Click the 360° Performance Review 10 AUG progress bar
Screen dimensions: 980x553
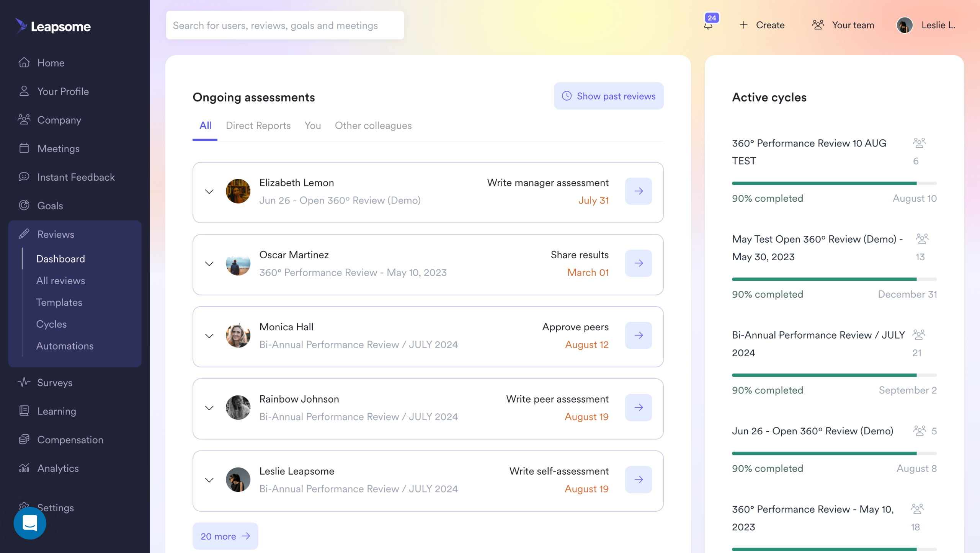(x=834, y=183)
